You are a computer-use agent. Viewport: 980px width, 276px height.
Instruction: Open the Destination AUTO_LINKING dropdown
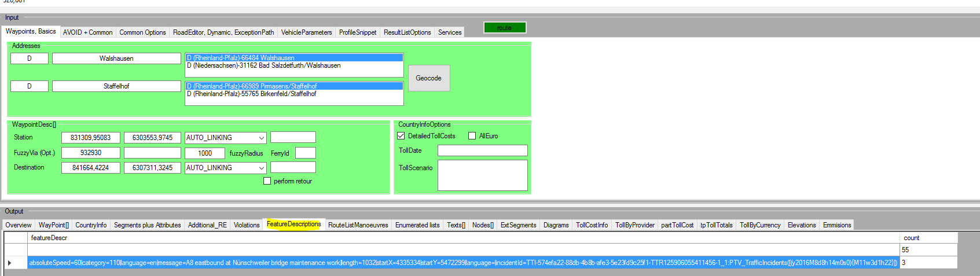[x=261, y=168]
